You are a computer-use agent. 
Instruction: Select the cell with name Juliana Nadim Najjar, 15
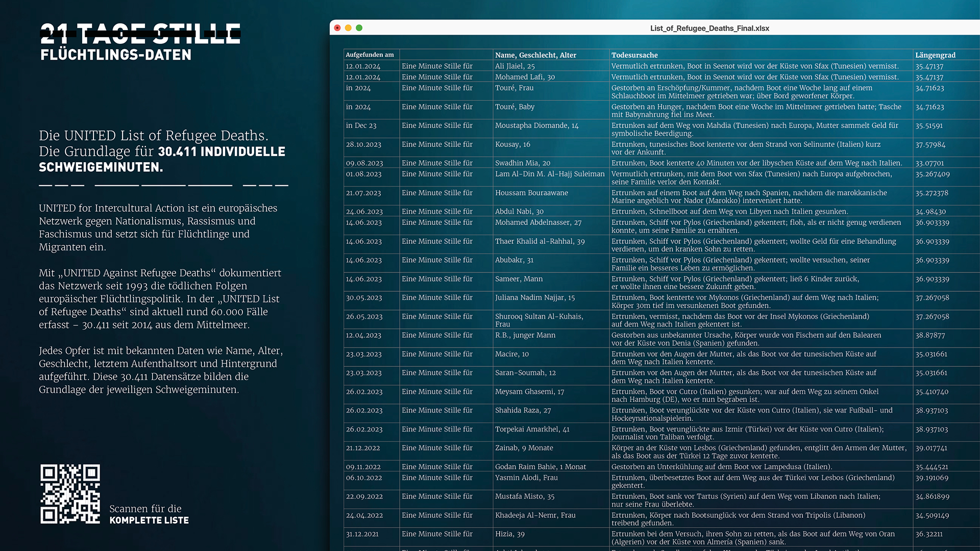[535, 298]
